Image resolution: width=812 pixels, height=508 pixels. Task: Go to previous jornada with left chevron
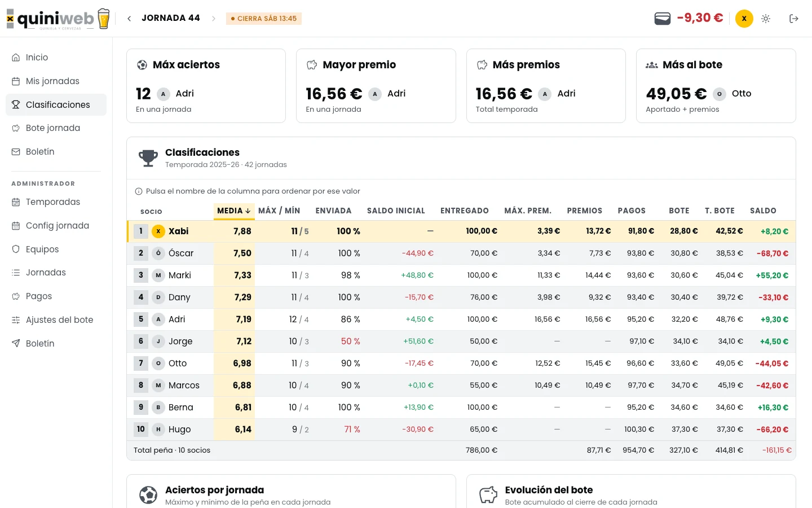(129, 19)
